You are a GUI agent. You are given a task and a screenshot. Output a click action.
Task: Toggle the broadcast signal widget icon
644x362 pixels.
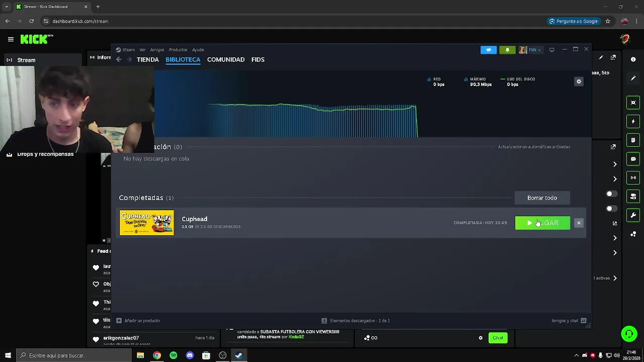(633, 177)
